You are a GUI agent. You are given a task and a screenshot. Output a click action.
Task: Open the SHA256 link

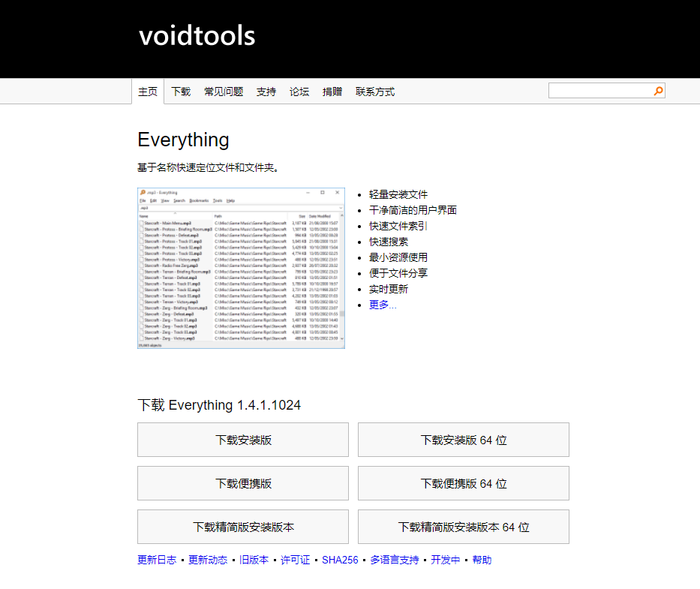[x=340, y=560]
